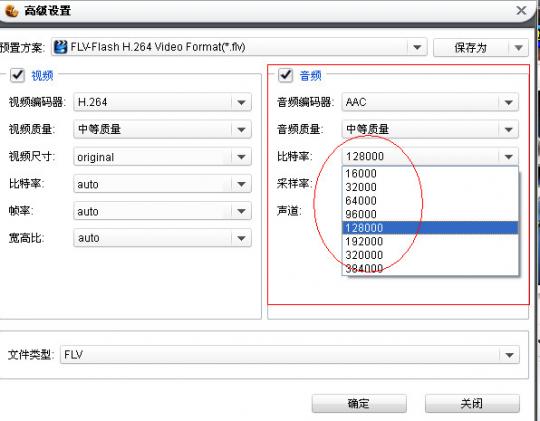Open the video 帧率 auto dropdown
The image size is (540, 421).
163,211
